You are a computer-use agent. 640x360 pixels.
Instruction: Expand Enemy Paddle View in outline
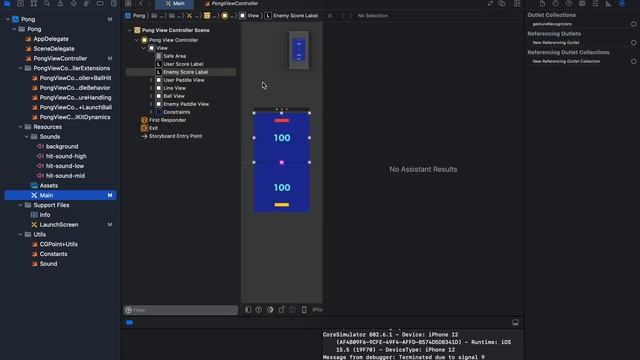tap(151, 104)
